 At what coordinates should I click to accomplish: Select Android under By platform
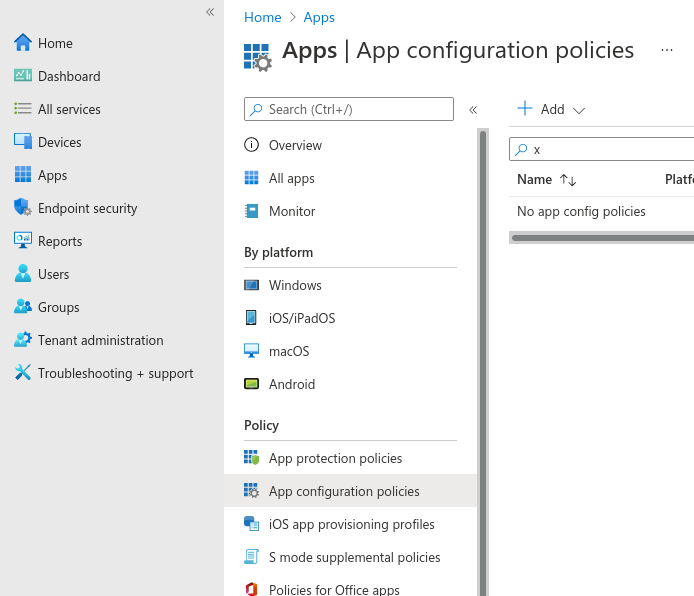click(292, 384)
